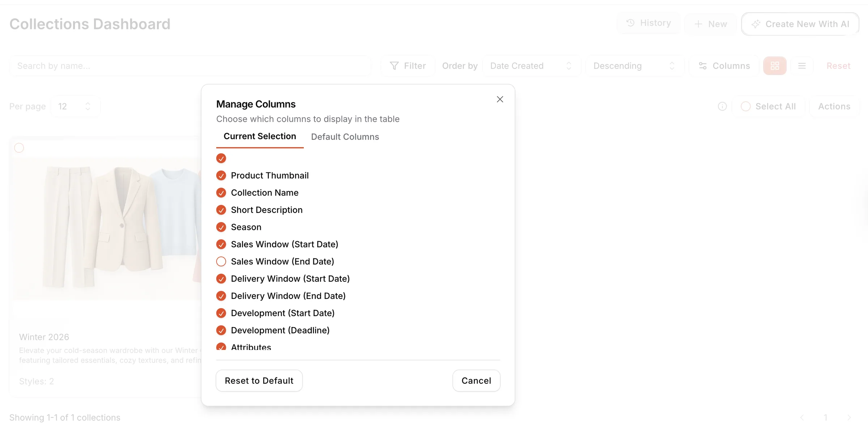Enable Sales Window (End Date) column

[x=221, y=261]
